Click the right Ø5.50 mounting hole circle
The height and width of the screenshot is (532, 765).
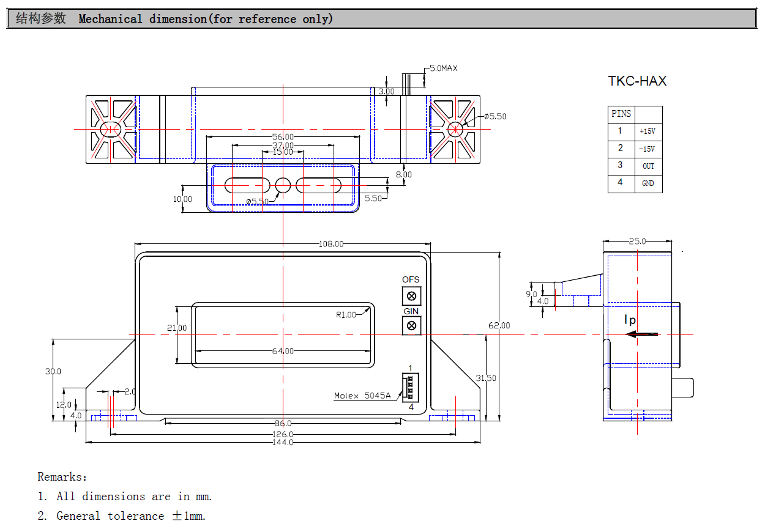455,129
